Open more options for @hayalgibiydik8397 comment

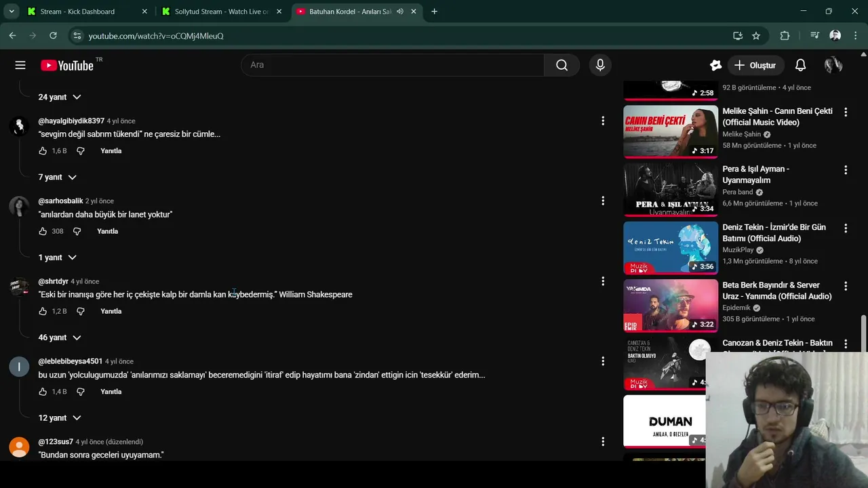[x=603, y=121]
